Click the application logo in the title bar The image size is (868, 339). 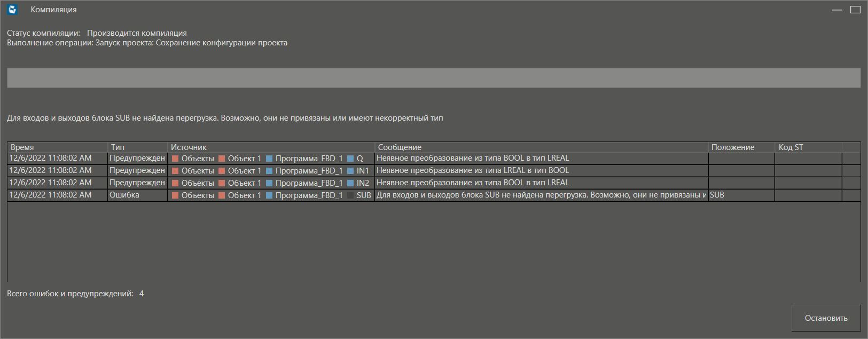(13, 10)
